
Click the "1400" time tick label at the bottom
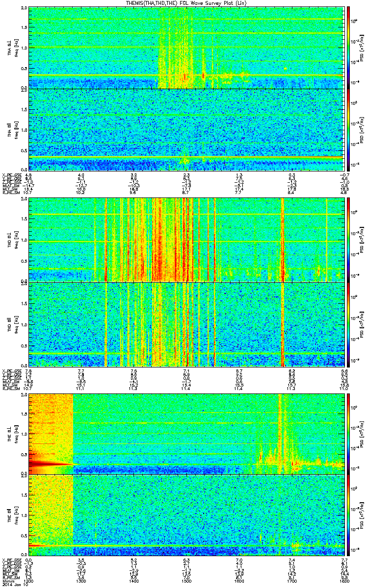click(x=134, y=581)
